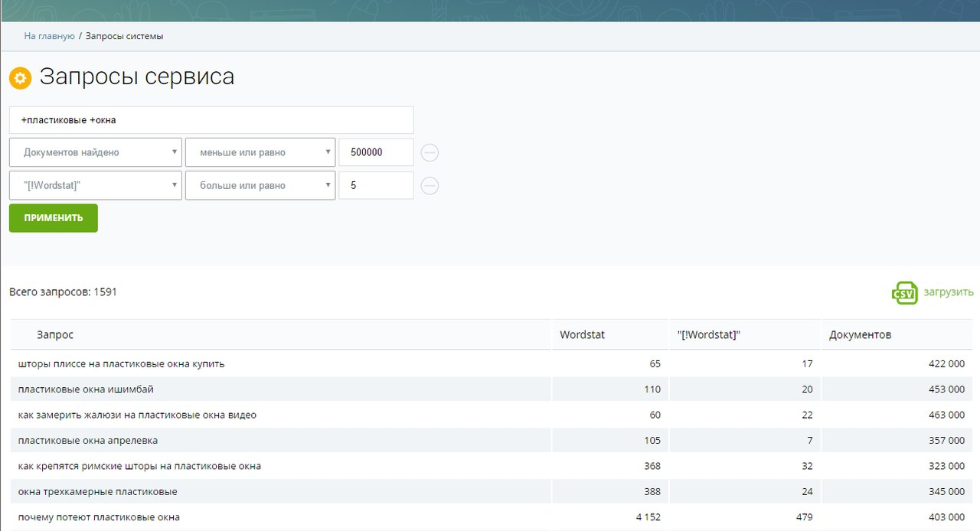Follow the 'На главную' breadcrumb link

tap(49, 36)
